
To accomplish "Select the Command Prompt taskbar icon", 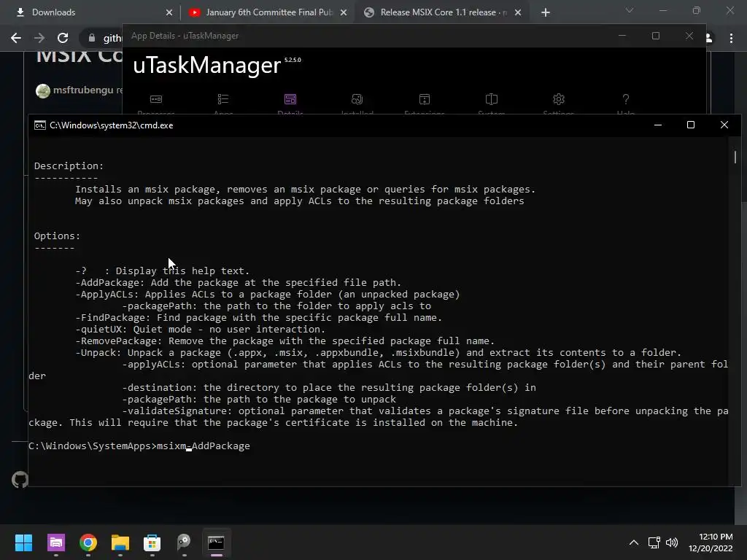I will 216,542.
